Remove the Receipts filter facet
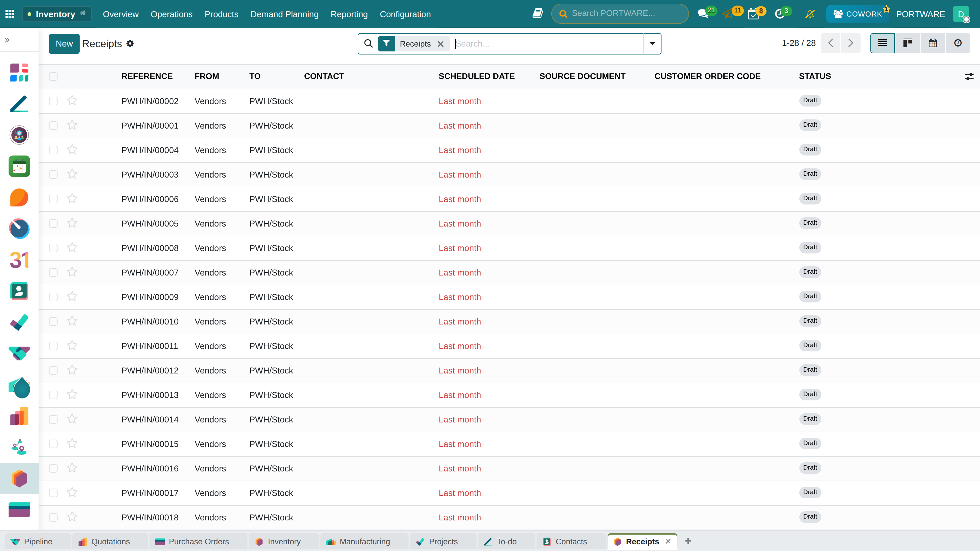This screenshot has height=551, width=980. click(441, 44)
